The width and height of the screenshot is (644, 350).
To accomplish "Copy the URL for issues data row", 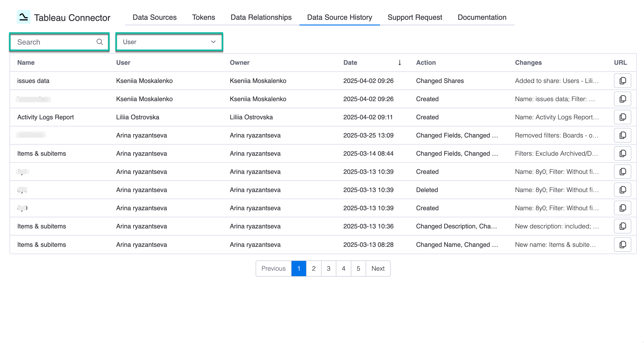I will point(622,80).
